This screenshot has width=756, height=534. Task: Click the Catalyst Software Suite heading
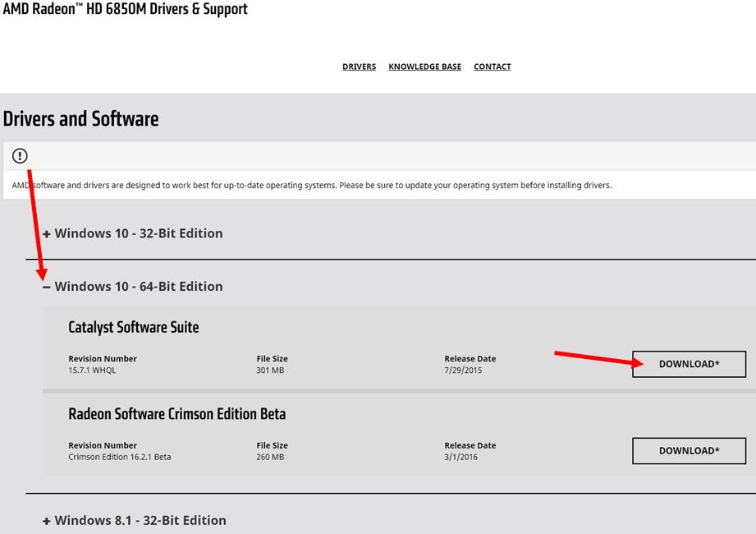click(134, 328)
